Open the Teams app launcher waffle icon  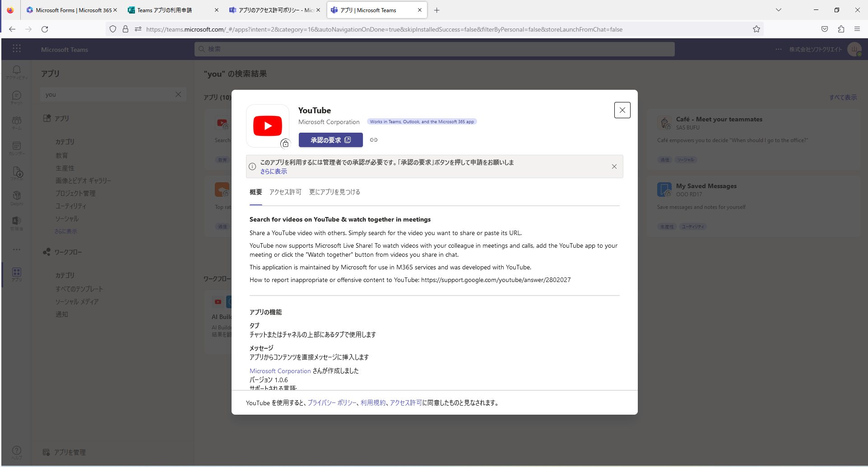(x=17, y=49)
